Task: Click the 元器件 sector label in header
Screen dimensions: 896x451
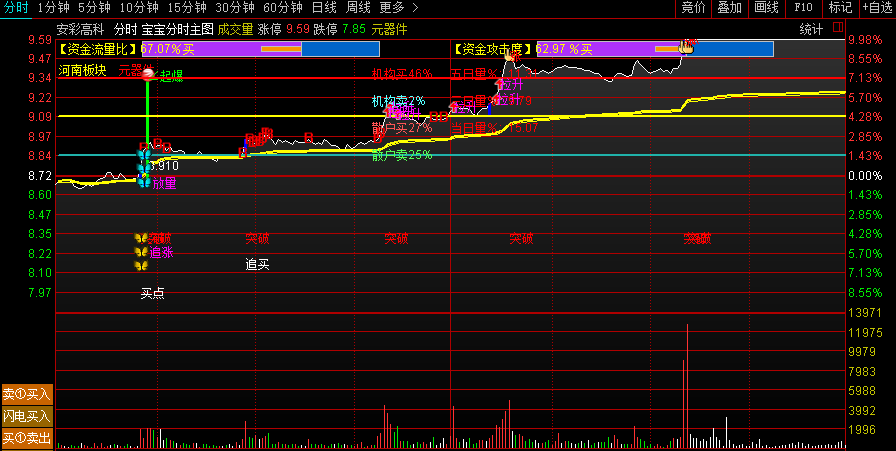Action: tap(389, 29)
